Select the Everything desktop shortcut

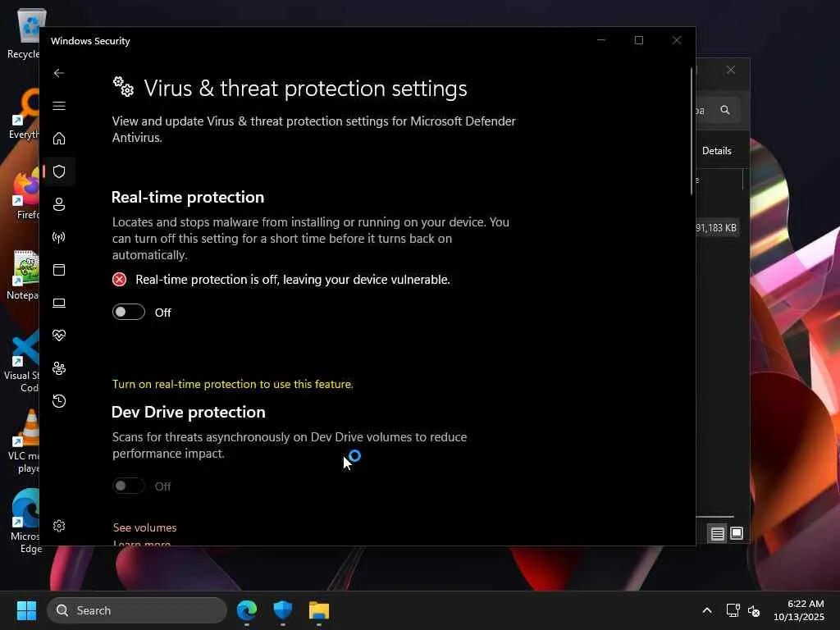pos(24,114)
